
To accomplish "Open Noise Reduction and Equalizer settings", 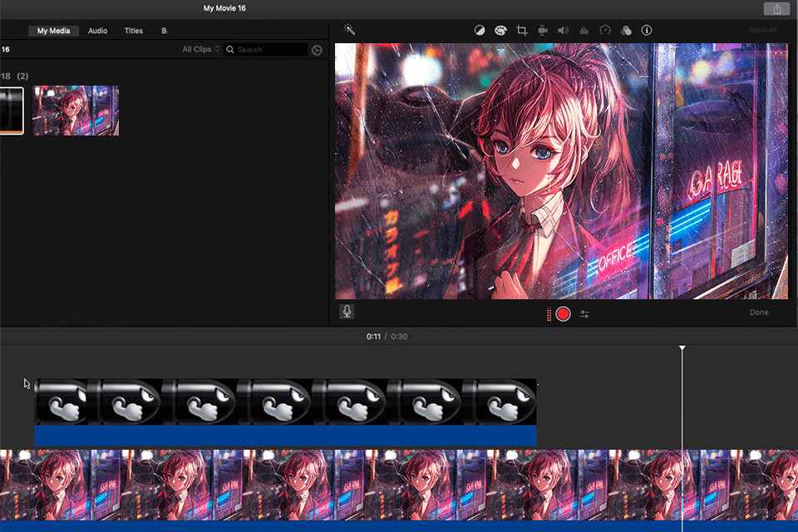I will pyautogui.click(x=584, y=30).
